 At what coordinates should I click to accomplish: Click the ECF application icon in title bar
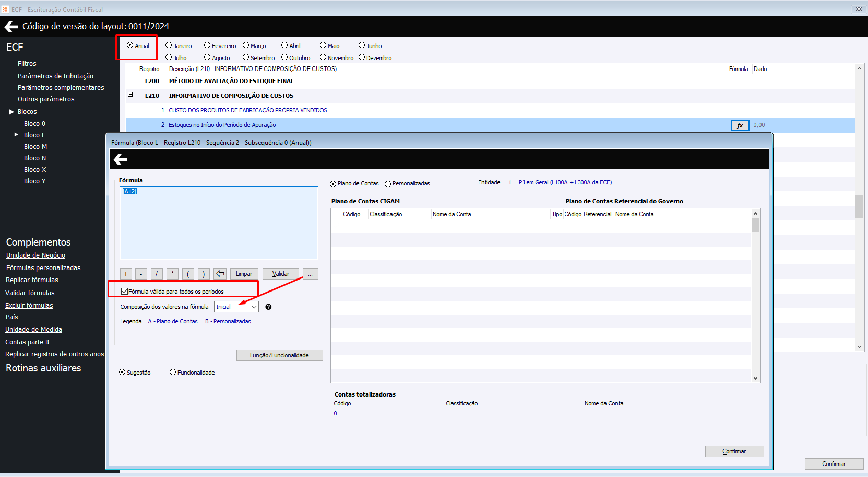tap(6, 9)
